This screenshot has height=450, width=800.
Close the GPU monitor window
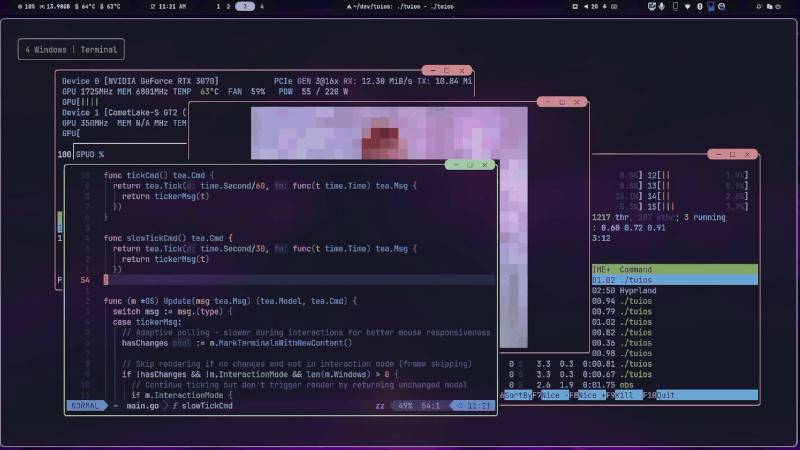tap(462, 70)
